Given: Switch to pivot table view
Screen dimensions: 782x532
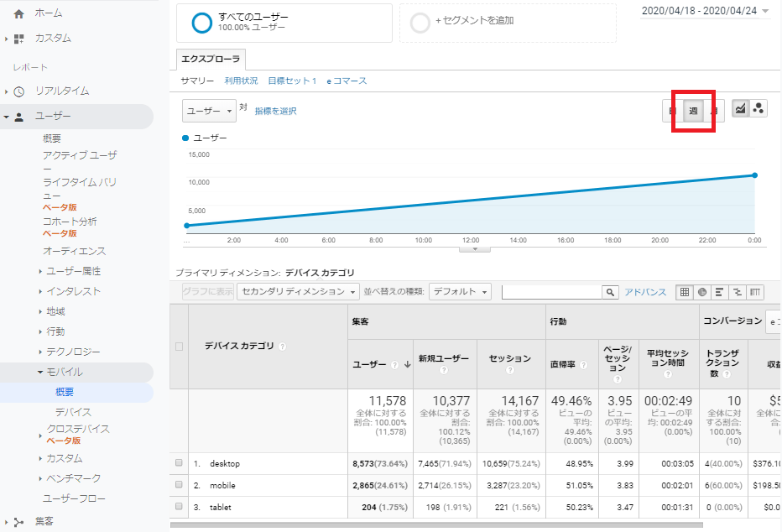Looking at the screenshot, I should point(754,291).
